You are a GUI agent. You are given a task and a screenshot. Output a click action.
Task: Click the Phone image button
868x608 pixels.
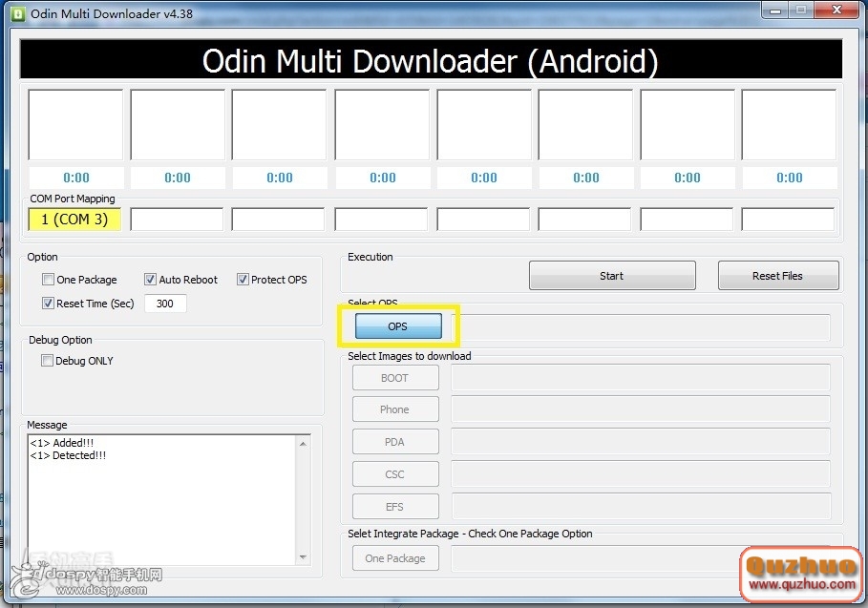pos(395,409)
